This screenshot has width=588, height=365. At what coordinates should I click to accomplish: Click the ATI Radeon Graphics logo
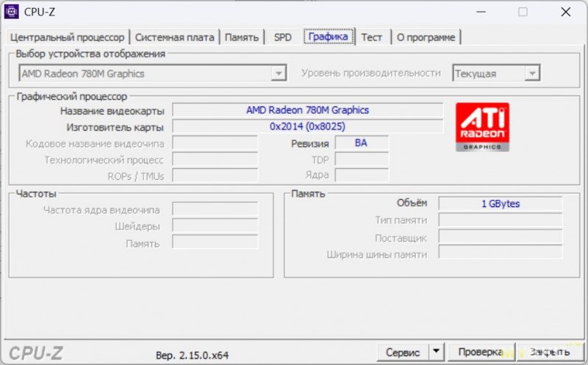coord(481,127)
